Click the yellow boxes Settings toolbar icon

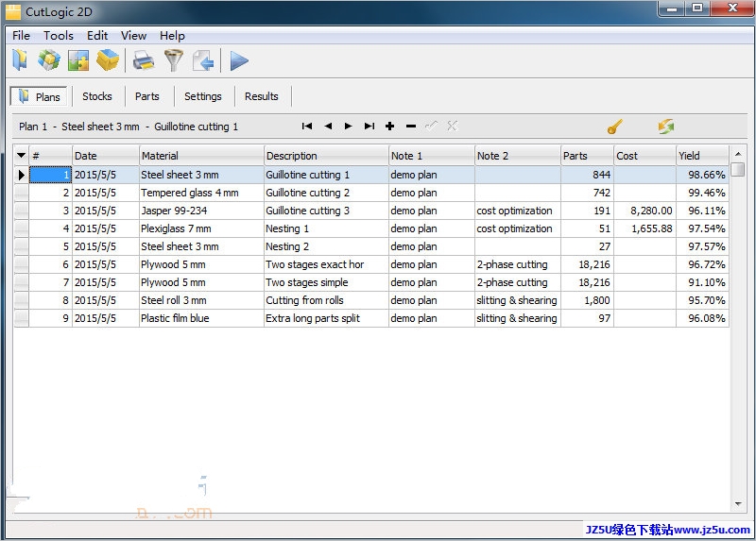[x=108, y=60]
